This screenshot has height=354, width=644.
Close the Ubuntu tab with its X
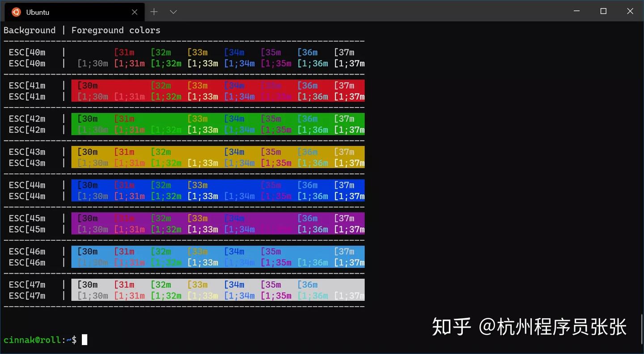pos(135,12)
